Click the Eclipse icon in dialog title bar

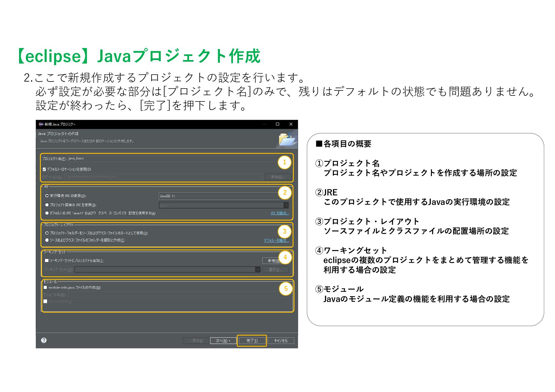(x=41, y=124)
